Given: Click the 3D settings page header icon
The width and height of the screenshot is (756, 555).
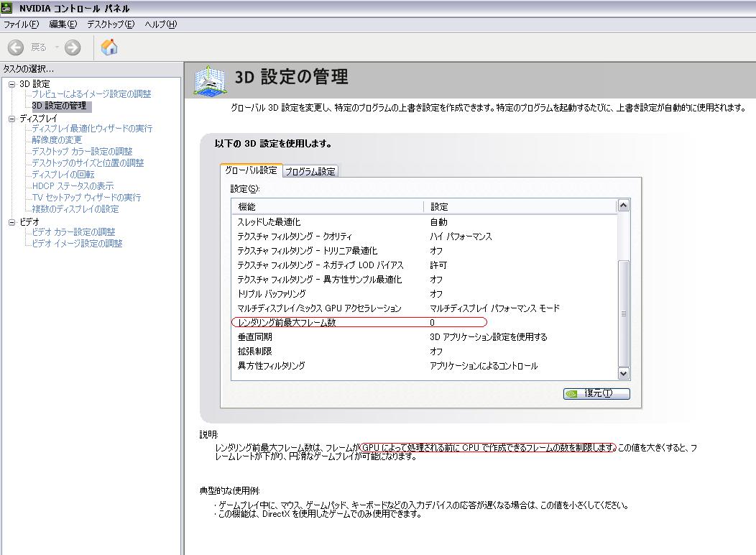Looking at the screenshot, I should (x=210, y=80).
